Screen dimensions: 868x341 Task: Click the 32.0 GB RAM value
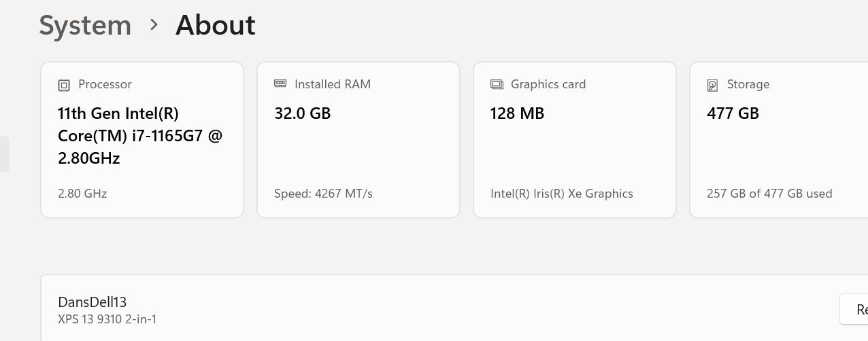pos(303,113)
